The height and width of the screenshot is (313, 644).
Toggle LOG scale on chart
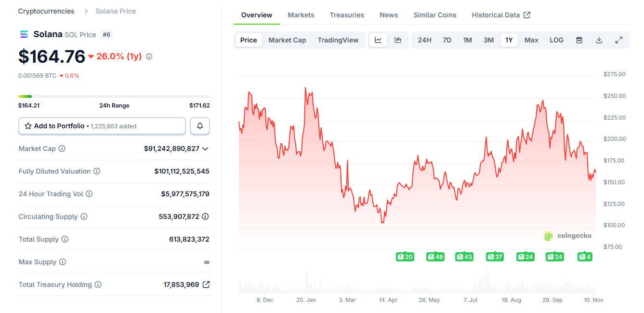click(556, 40)
